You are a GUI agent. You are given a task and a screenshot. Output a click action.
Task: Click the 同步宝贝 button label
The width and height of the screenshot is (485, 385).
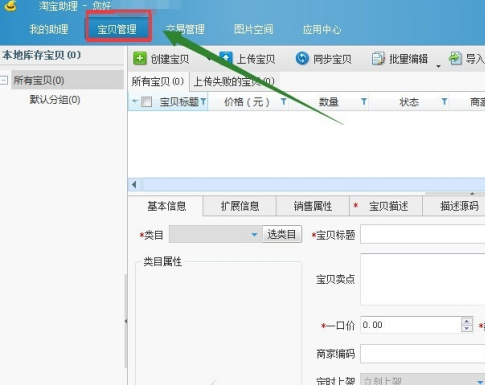pyautogui.click(x=332, y=59)
